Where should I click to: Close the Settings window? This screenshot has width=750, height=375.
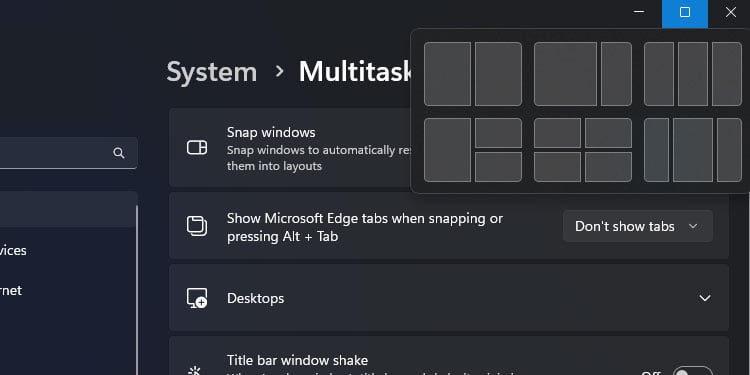730,13
